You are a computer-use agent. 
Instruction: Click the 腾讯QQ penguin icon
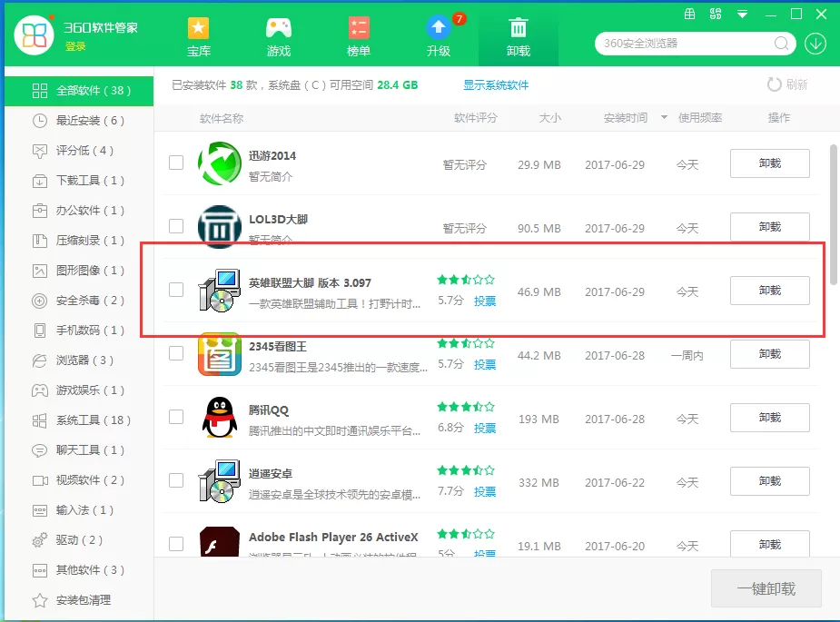point(220,418)
